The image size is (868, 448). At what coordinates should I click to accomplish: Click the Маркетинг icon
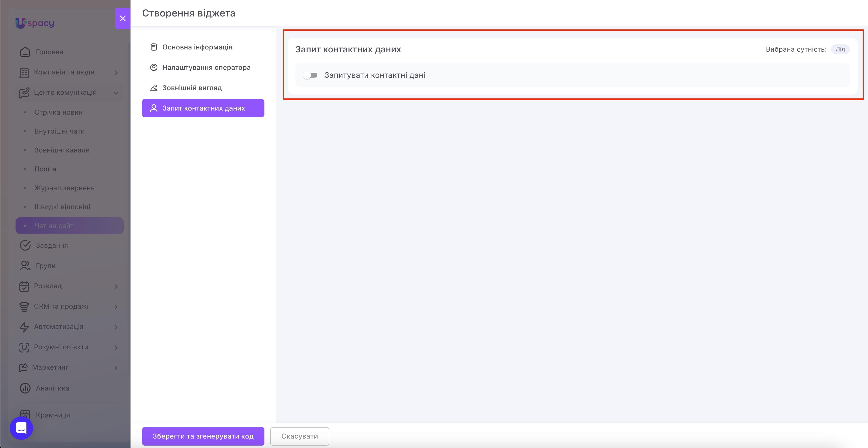(23, 368)
